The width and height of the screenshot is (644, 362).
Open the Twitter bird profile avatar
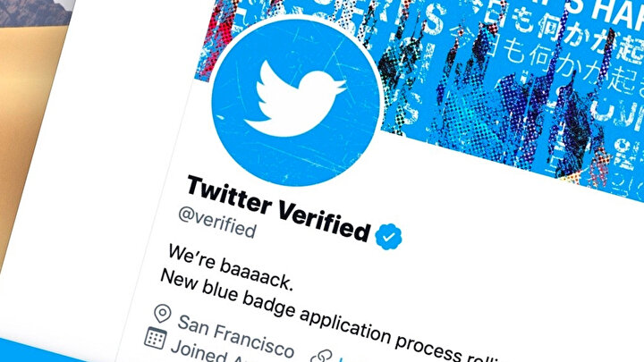point(296,101)
